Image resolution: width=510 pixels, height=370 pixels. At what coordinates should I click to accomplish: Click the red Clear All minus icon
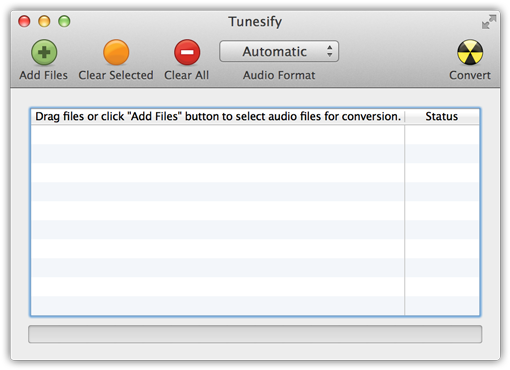(x=187, y=52)
